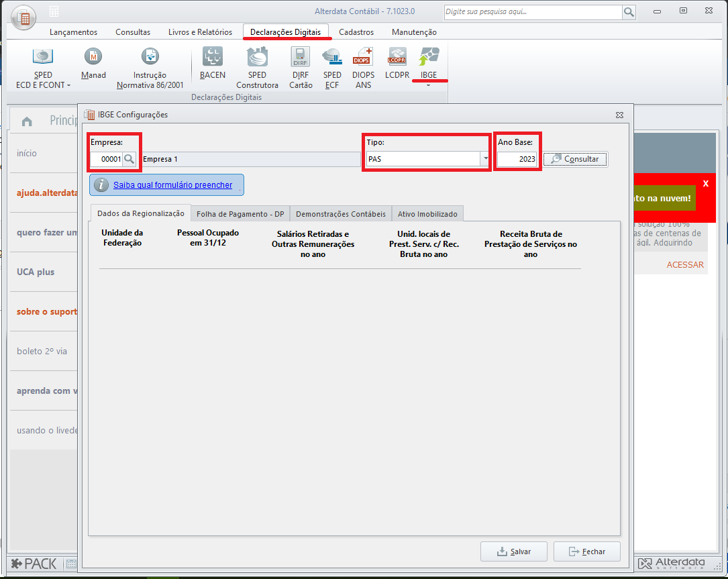Click Unid. locais de Prest. Serv. header
Viewport: 728px width, 579px height.
coord(424,244)
